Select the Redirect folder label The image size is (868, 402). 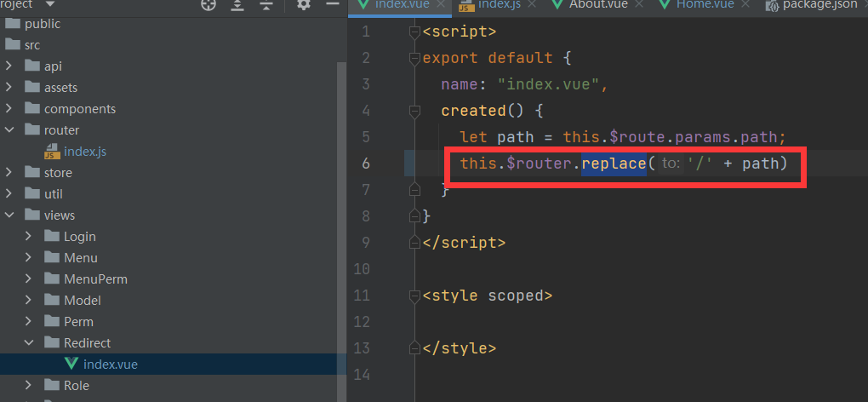pos(88,342)
